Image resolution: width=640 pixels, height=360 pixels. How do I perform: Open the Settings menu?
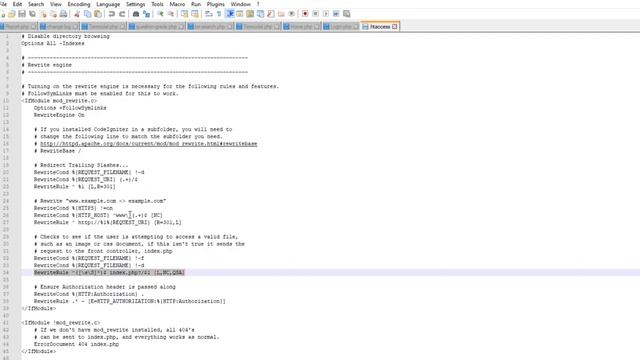coord(136,4)
